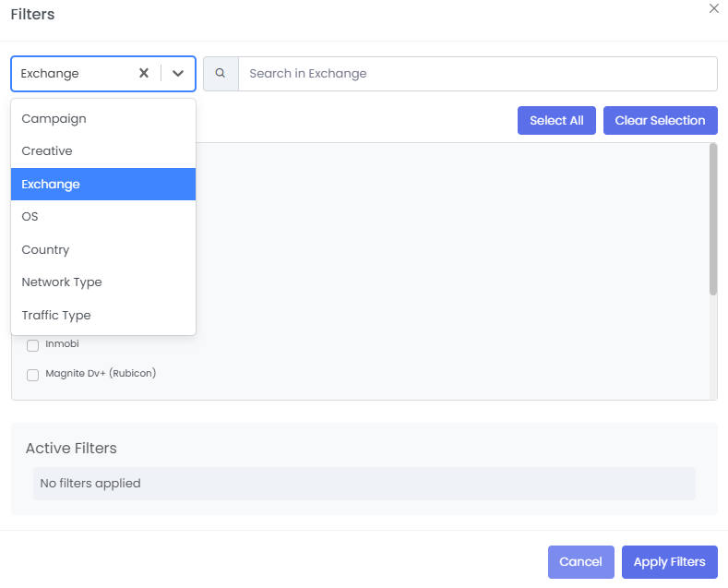Select OS filter option
728x588 pixels.
click(30, 217)
